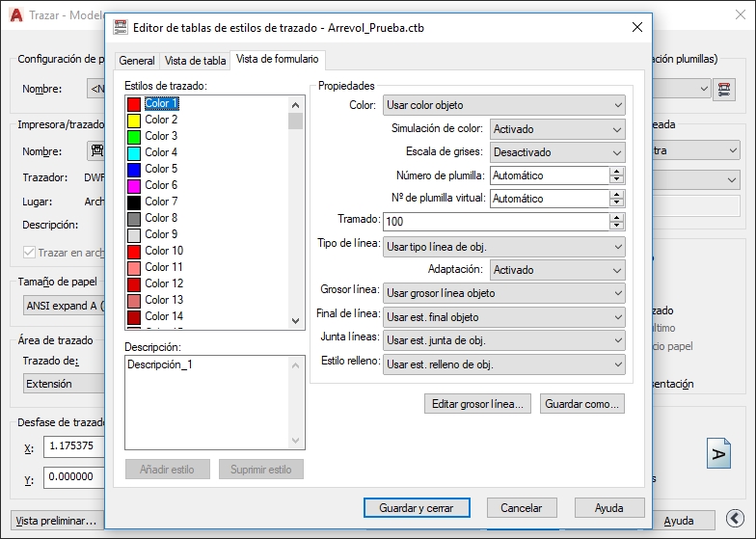Click the magenta Color 6 swatch
756x539 pixels.
coord(133,185)
